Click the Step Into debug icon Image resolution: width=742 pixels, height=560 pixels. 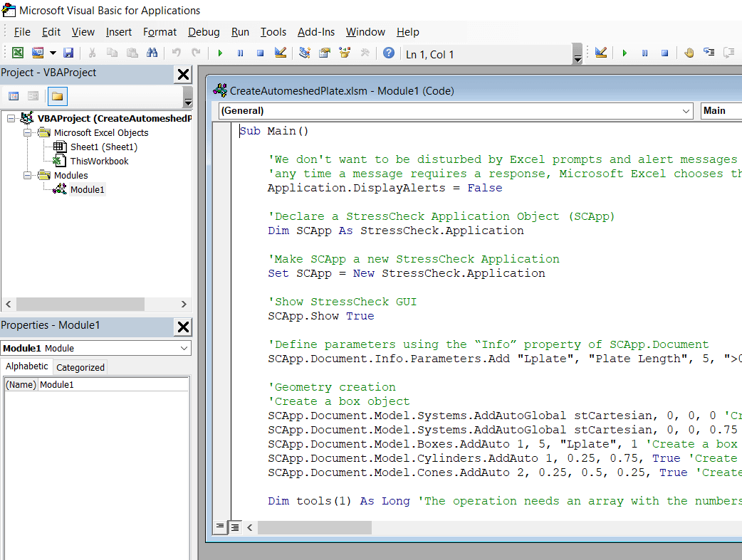(709, 53)
